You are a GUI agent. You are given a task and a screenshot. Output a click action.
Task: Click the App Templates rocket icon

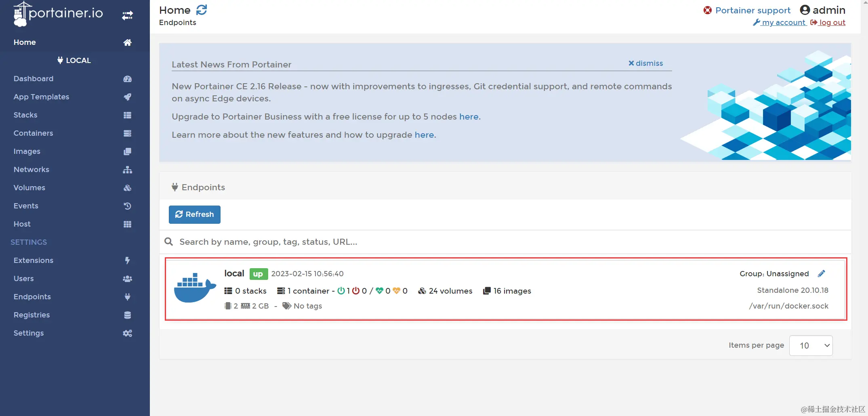pyautogui.click(x=127, y=97)
